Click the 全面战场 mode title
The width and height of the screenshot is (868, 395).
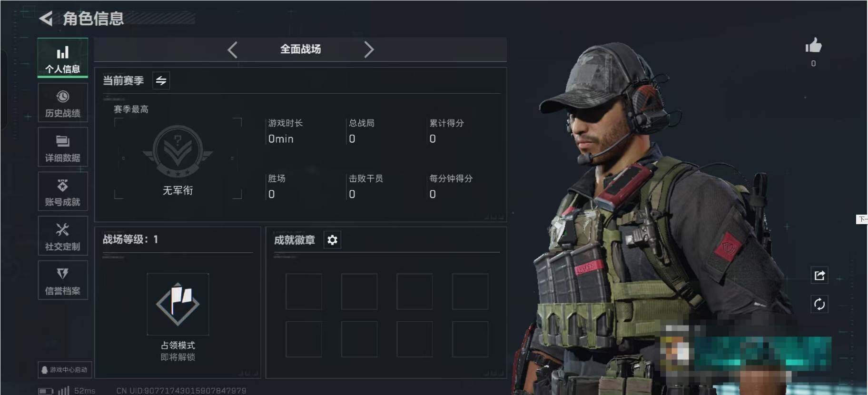pos(300,49)
